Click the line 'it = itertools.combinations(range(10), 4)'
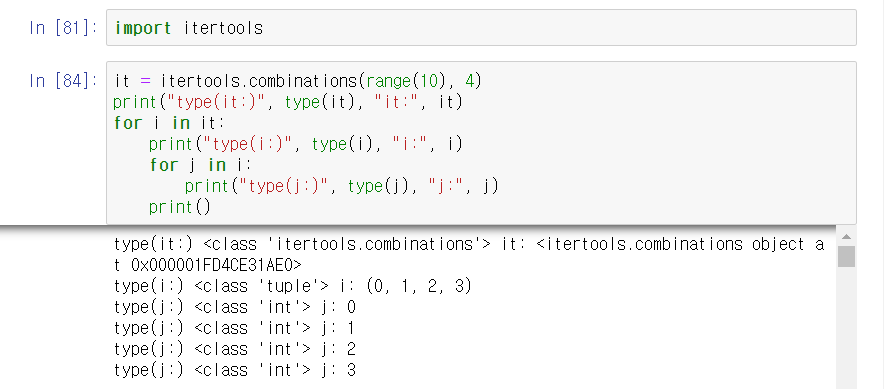The height and width of the screenshot is (389, 884). (298, 81)
